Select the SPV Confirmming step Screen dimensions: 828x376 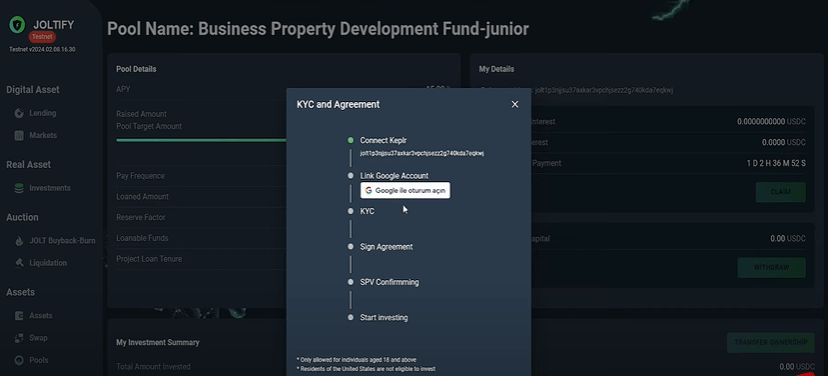point(389,282)
